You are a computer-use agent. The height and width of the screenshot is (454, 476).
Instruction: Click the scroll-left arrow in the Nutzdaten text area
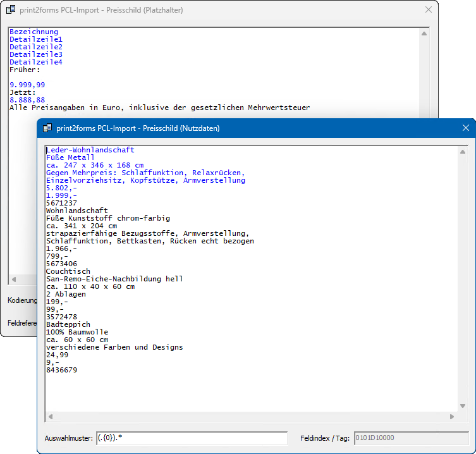click(51, 417)
